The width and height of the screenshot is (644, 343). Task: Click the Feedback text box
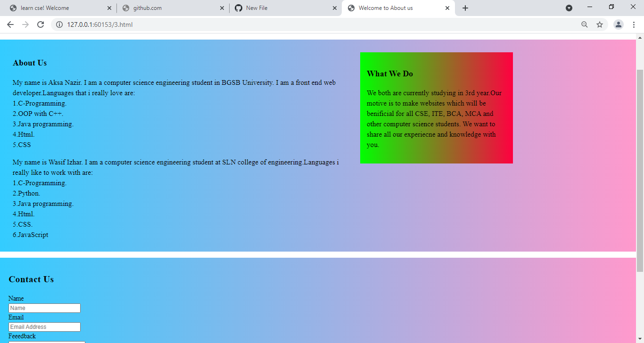(46, 342)
